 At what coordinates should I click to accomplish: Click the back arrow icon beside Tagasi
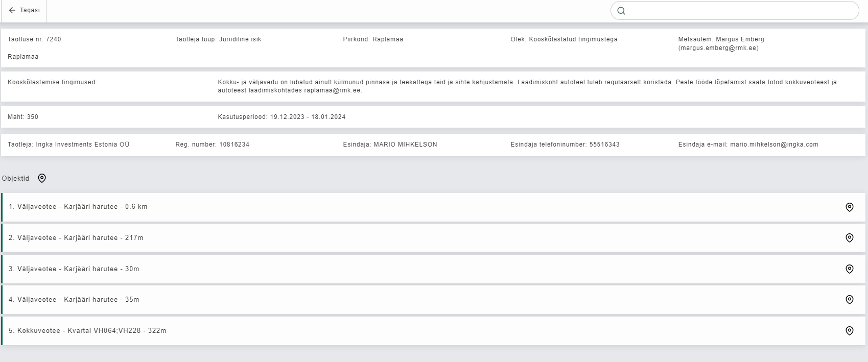pyautogui.click(x=12, y=10)
